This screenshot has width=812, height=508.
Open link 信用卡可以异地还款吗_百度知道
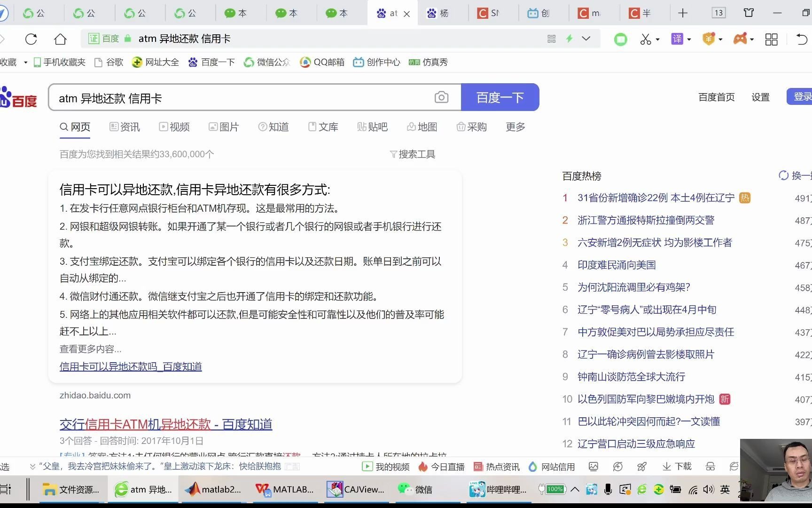[x=131, y=366]
